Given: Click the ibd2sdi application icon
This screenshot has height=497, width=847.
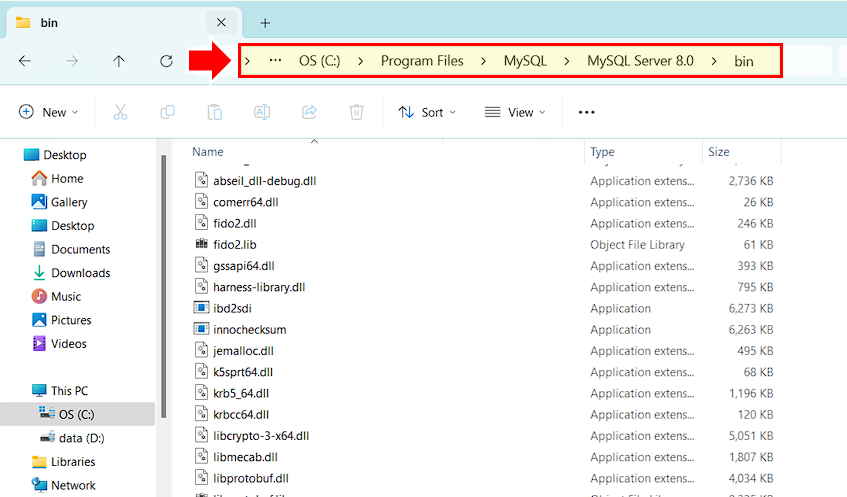Looking at the screenshot, I should [x=201, y=308].
